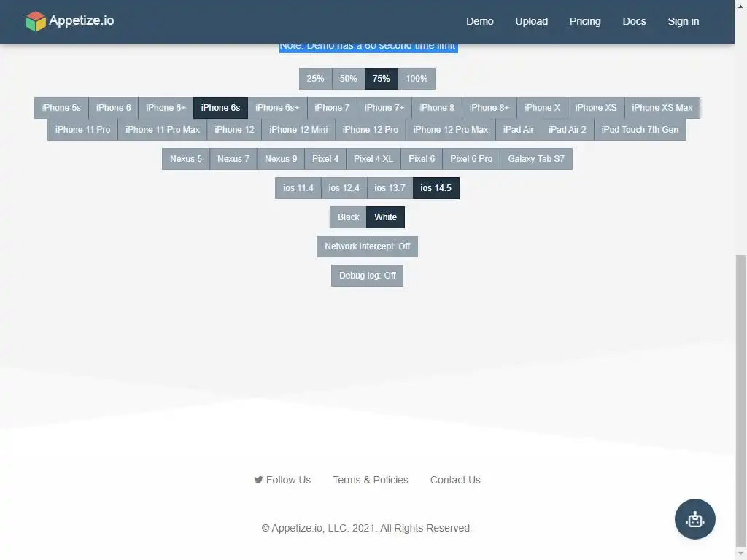Screen dimensions: 747x560
Task: Select the Pixel 6 device
Action: click(x=422, y=159)
